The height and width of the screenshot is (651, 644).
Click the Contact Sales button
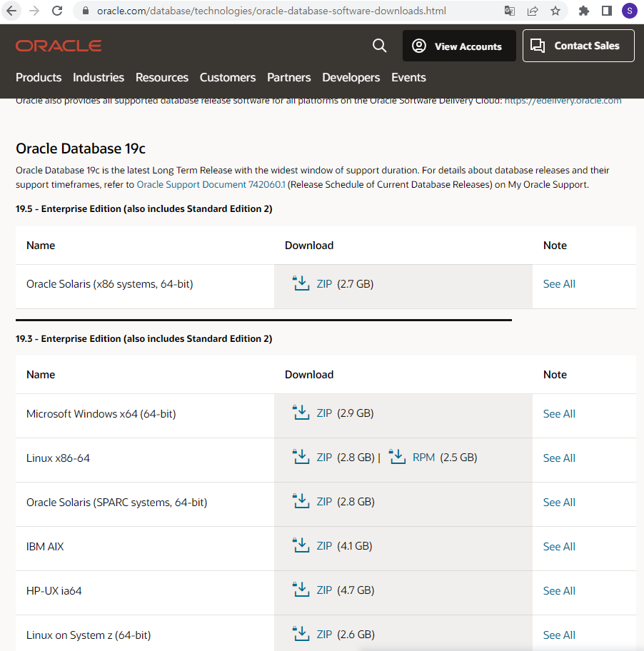[578, 46]
